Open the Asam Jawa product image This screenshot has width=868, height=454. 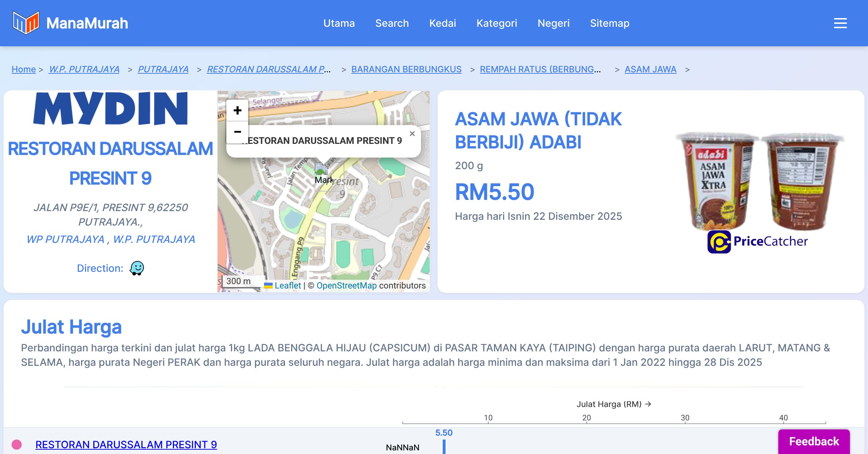pos(759,181)
